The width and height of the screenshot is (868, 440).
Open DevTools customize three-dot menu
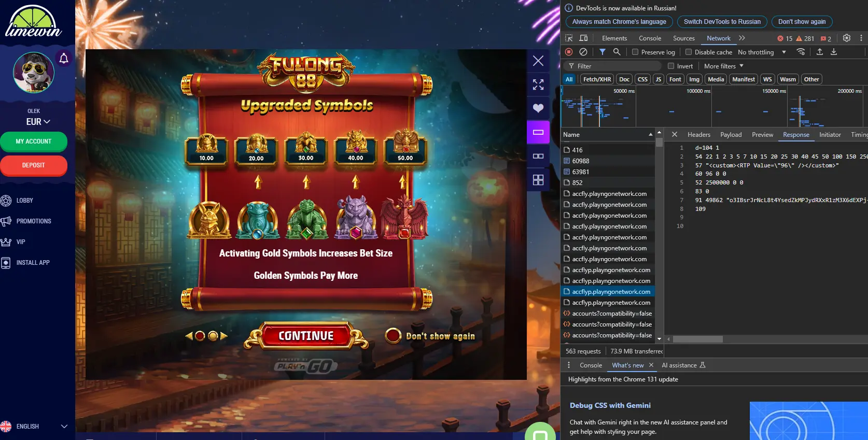[x=861, y=38]
